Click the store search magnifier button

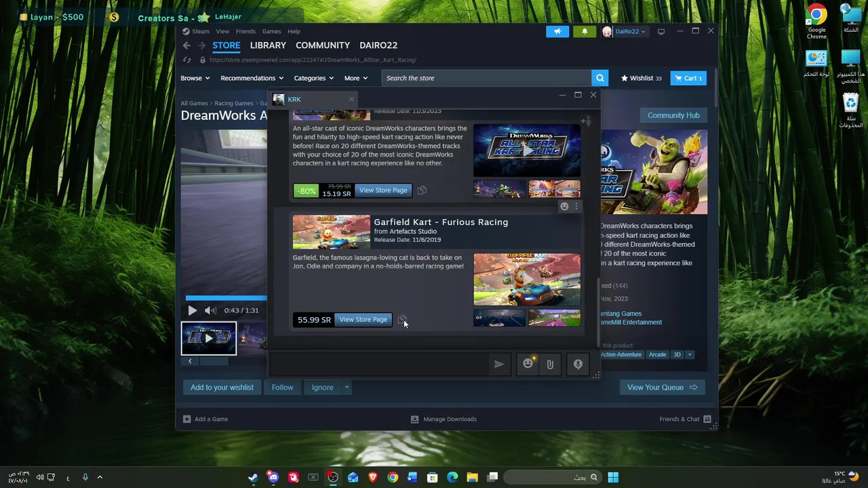pos(599,78)
